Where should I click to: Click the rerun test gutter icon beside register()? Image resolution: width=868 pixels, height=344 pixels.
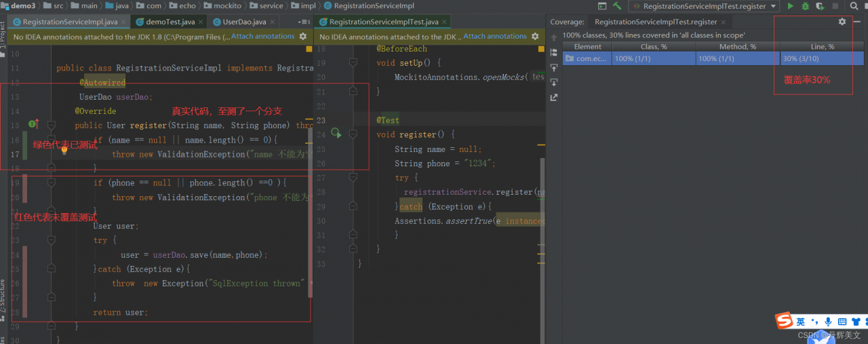[x=336, y=134]
